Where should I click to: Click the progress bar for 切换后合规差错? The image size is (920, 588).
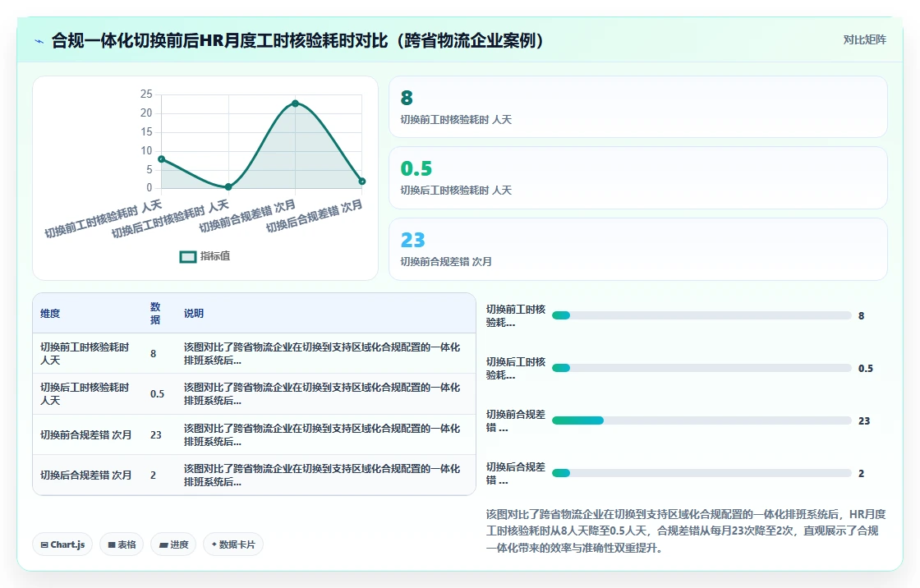pyautogui.click(x=701, y=473)
